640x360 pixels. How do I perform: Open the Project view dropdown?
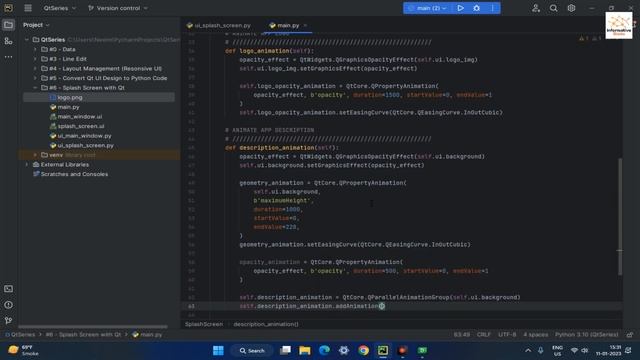pyautogui.click(x=36, y=25)
